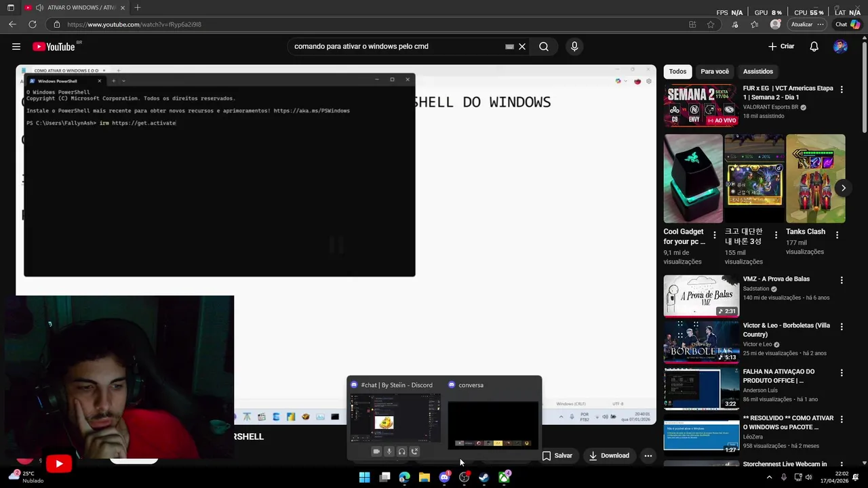Open options for Cool Gadget short
The width and height of the screenshot is (868, 488).
click(714, 235)
